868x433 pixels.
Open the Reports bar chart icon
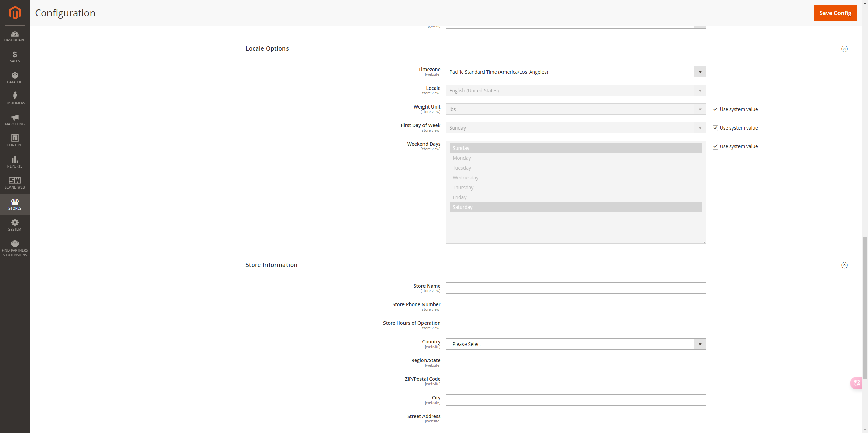pos(15,162)
